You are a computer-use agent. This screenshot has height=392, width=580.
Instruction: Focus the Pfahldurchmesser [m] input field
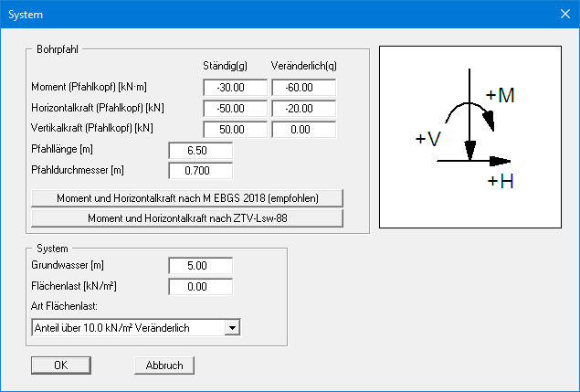point(201,170)
